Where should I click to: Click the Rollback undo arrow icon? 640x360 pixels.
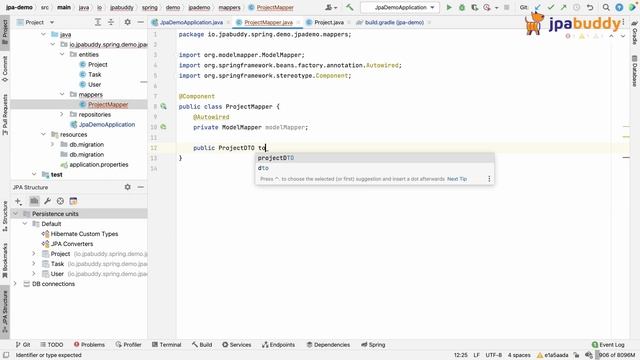pos(590,7)
